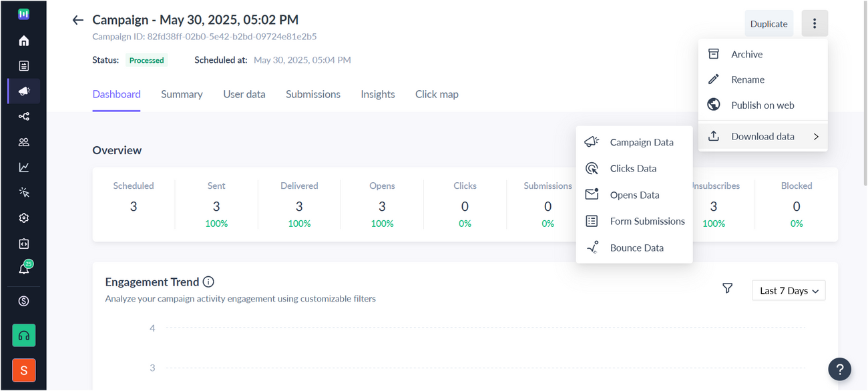Open the Settings gear icon in sidebar
This screenshot has width=868, height=391.
pyautogui.click(x=24, y=218)
